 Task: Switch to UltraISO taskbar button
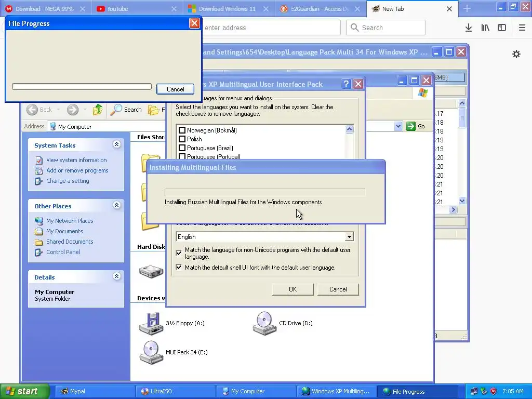[175, 392]
